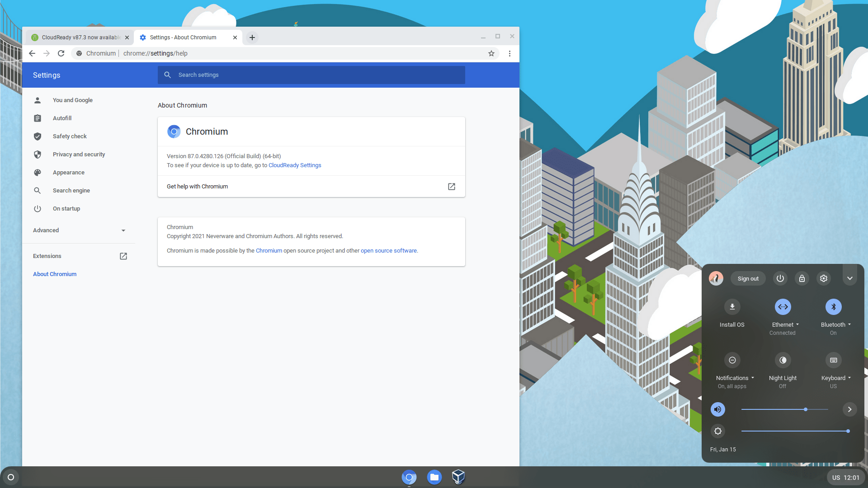
Task: Click the date Fri, Jan 15
Action: coord(723,450)
